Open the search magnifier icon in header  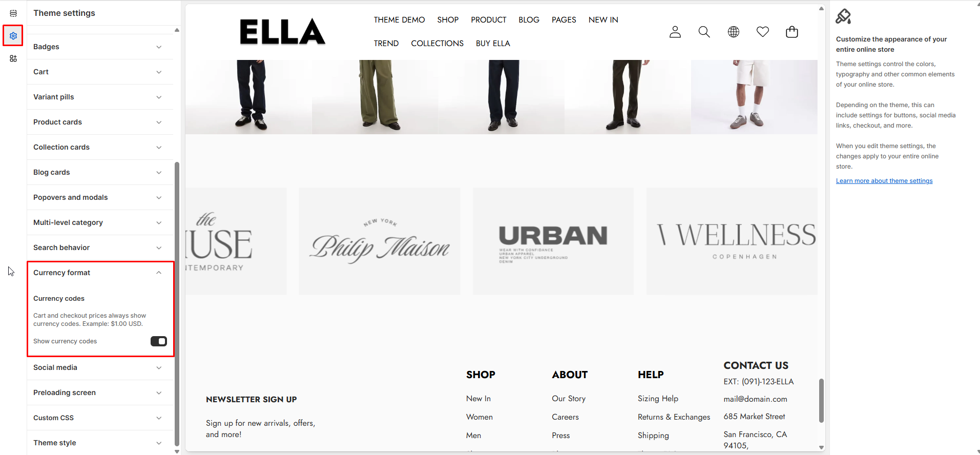pos(704,32)
